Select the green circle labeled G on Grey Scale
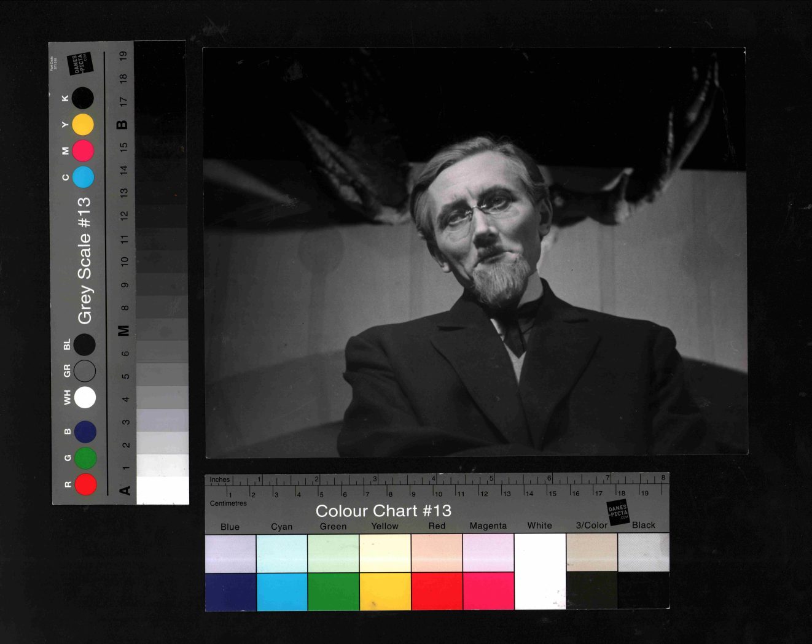This screenshot has width=812, height=644. pos(85,458)
